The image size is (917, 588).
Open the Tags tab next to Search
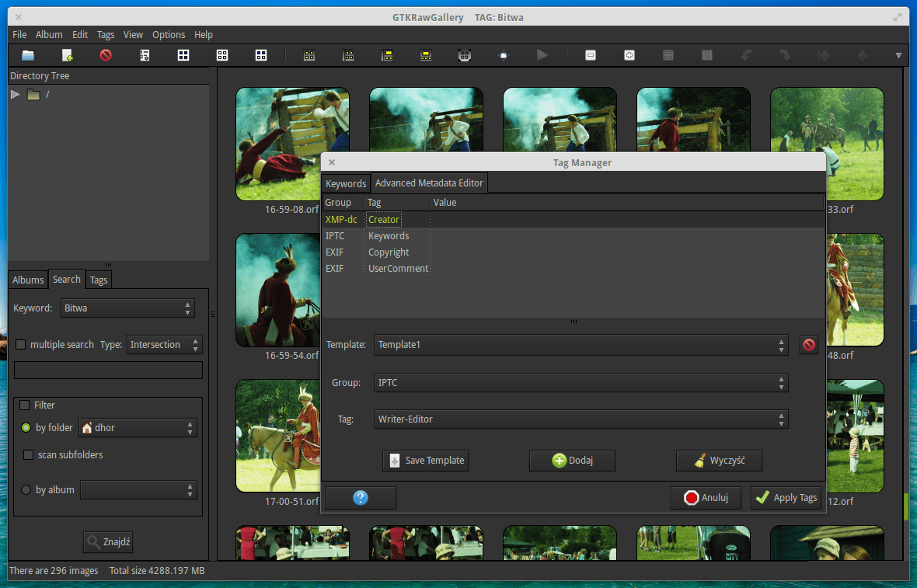tap(98, 280)
